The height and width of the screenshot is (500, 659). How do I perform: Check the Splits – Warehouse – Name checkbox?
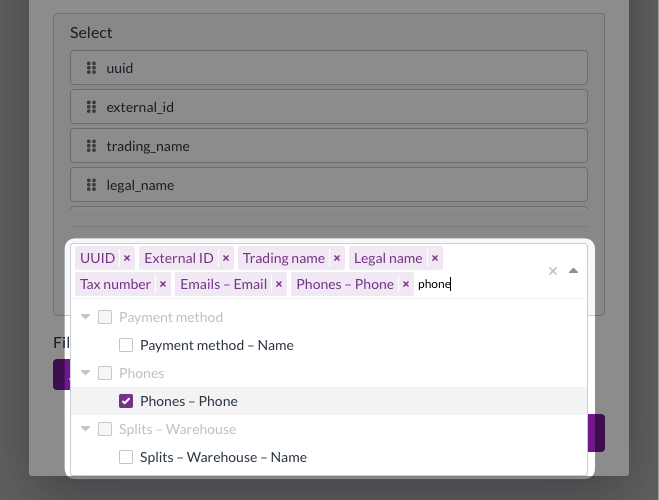click(x=126, y=457)
